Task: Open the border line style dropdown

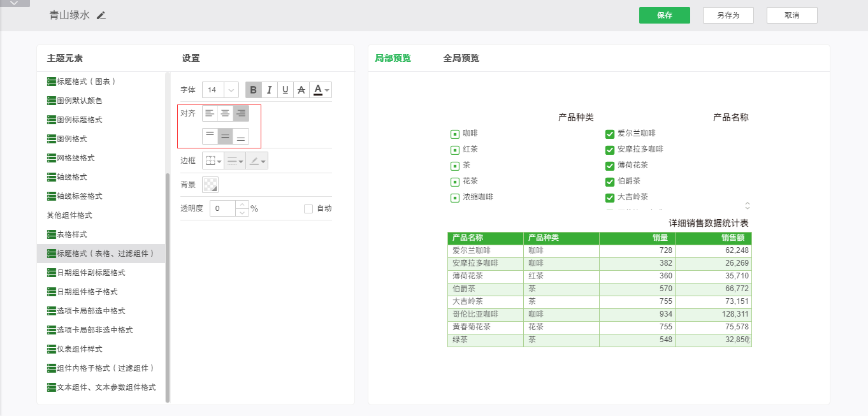Action: pyautogui.click(x=235, y=161)
